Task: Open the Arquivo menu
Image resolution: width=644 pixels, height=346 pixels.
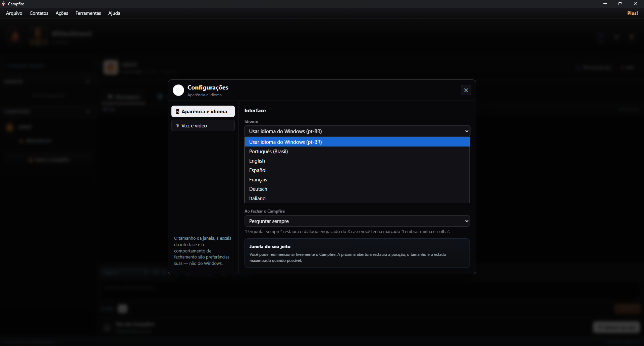Action: (x=14, y=13)
